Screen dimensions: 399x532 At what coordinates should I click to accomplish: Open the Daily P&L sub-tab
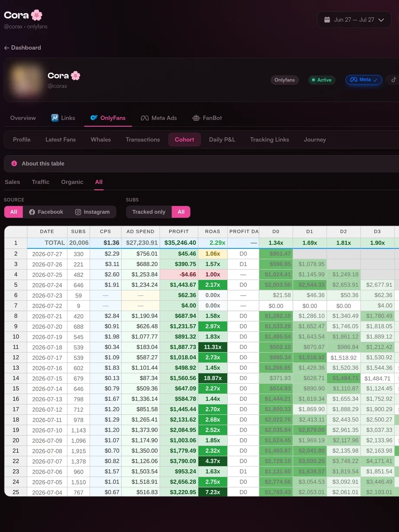click(x=222, y=139)
